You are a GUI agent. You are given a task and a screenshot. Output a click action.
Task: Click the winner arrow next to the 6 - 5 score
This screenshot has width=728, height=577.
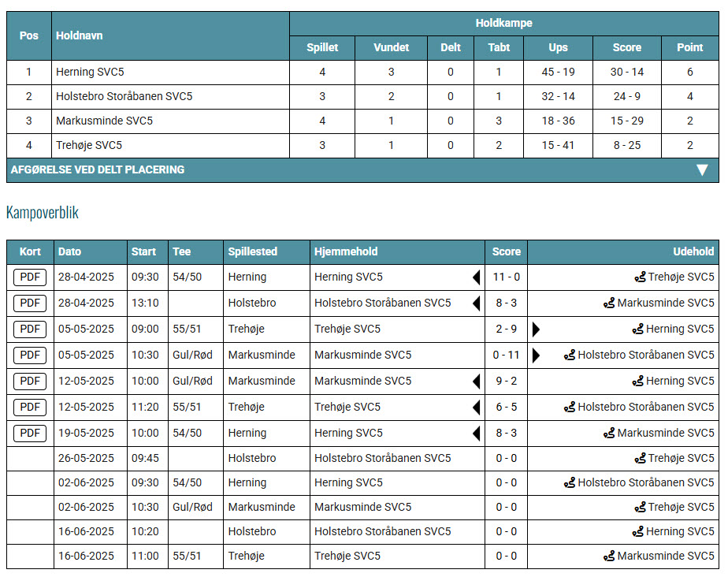[477, 408]
